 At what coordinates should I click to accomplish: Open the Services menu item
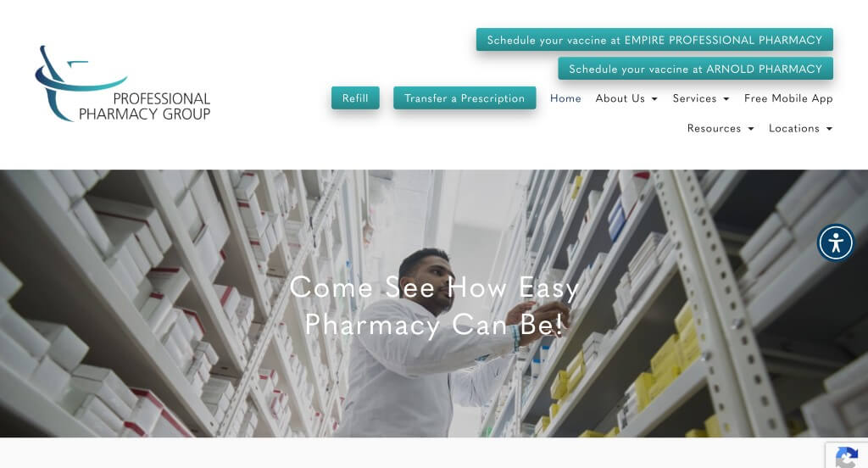[x=694, y=98]
